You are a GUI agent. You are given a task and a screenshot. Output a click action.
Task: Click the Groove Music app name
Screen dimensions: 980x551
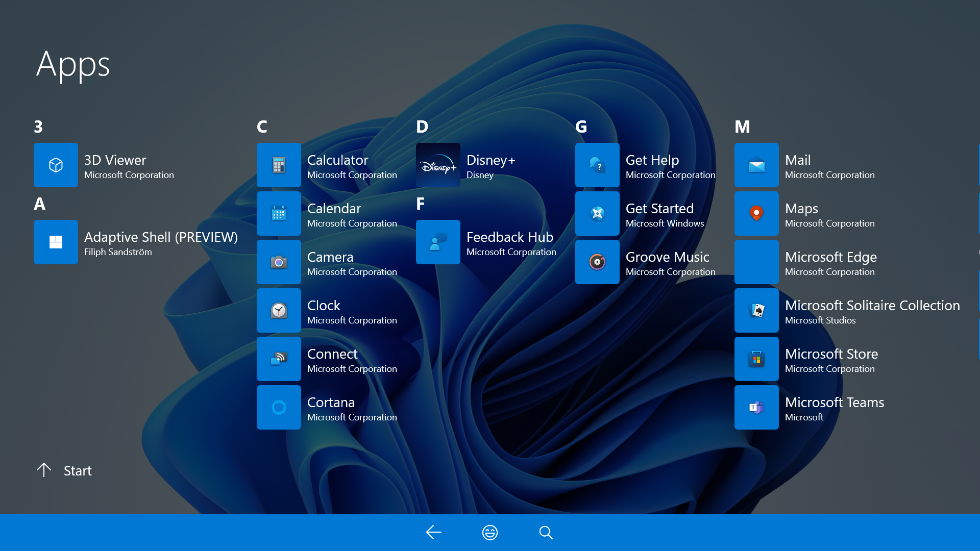tap(667, 257)
